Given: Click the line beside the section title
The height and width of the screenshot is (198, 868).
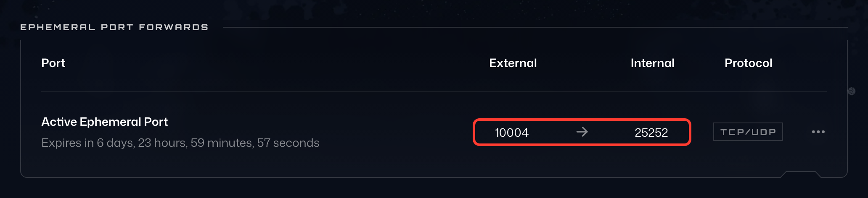Looking at the screenshot, I should [535, 27].
